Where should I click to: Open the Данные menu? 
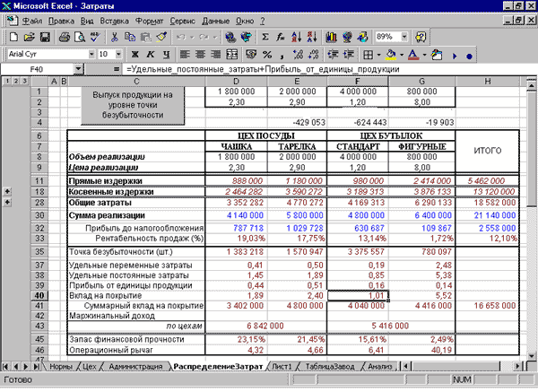(x=215, y=22)
